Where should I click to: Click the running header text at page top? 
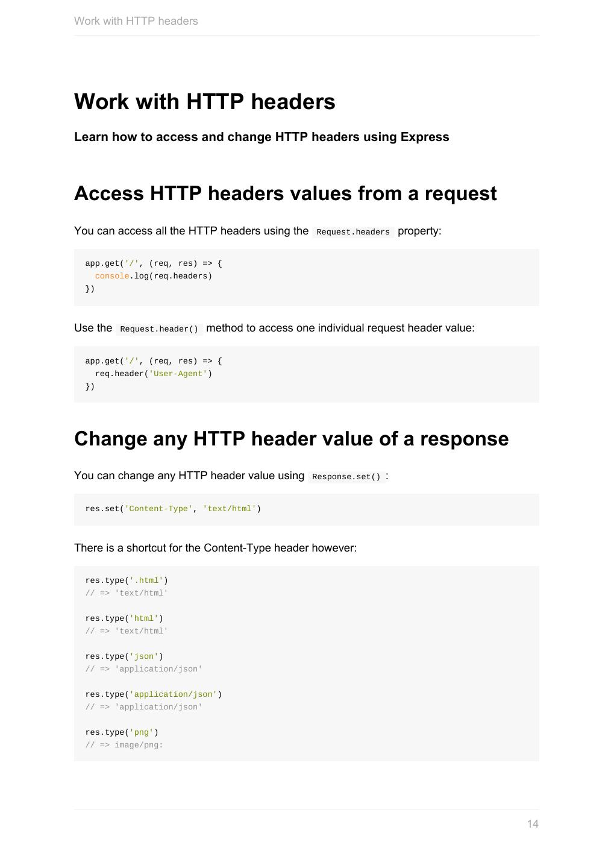point(136,21)
